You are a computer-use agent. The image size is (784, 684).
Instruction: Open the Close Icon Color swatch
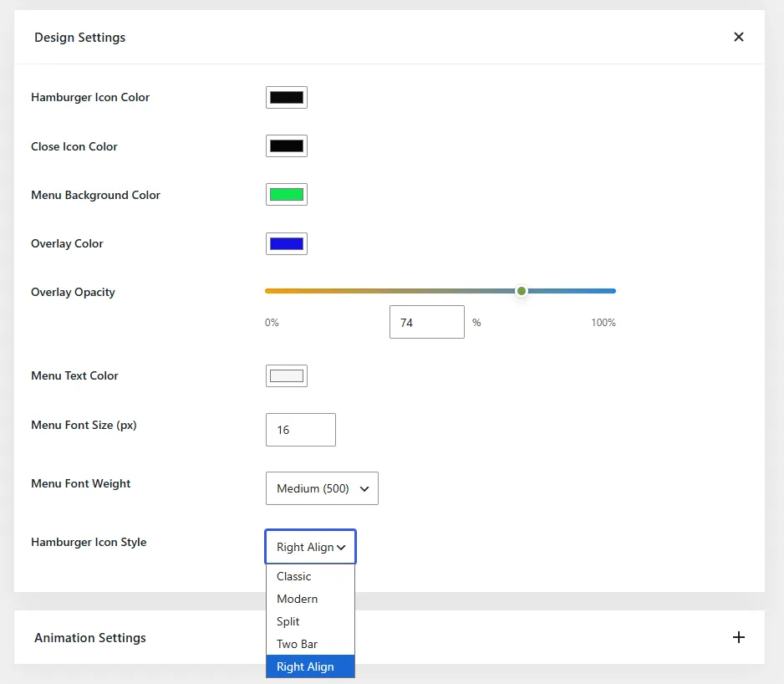point(287,146)
